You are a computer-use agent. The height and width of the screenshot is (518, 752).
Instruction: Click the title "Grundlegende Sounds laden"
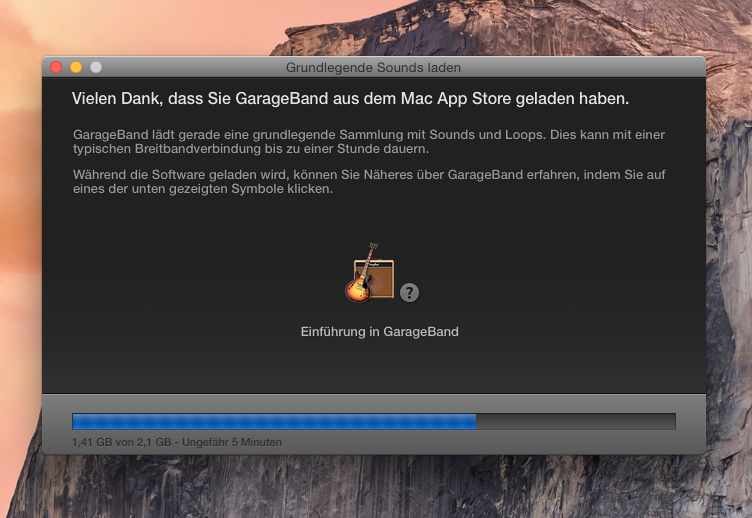click(x=373, y=68)
